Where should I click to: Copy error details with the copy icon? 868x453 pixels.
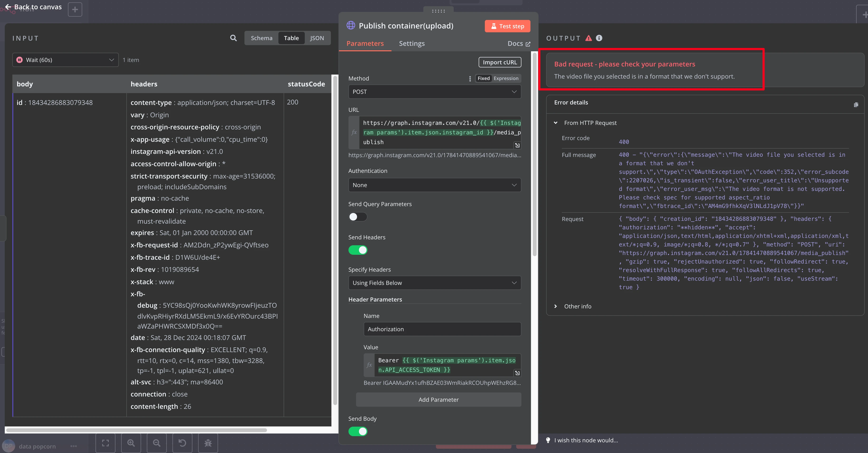(x=856, y=105)
